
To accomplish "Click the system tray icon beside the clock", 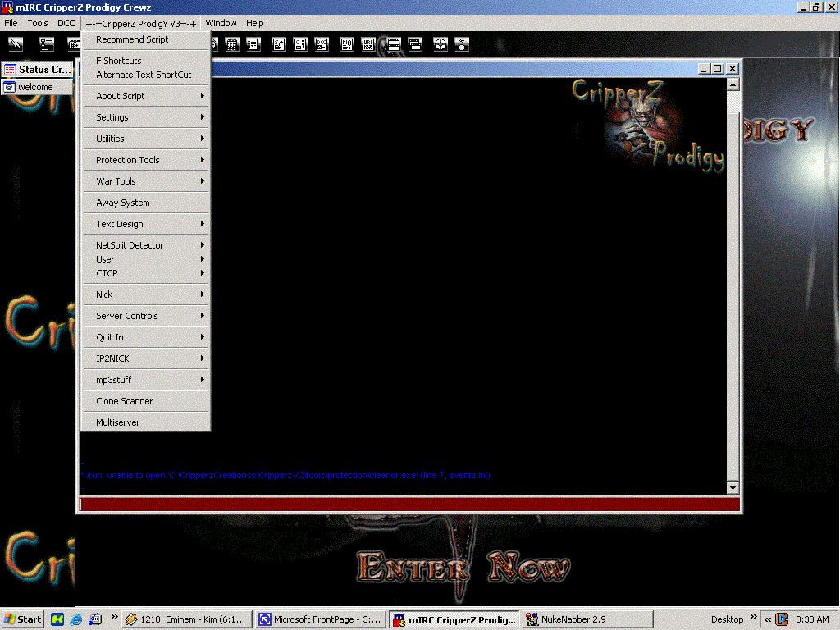I will click(782, 619).
